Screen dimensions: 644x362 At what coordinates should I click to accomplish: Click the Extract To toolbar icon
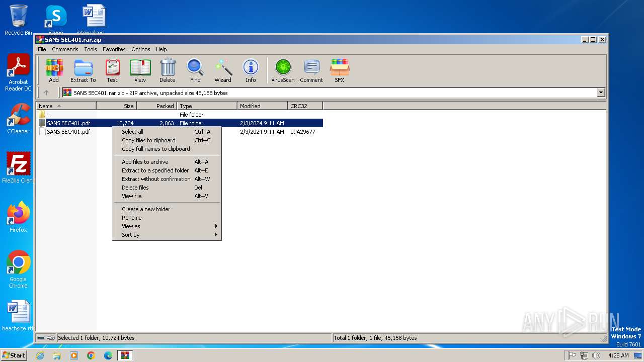pyautogui.click(x=83, y=70)
